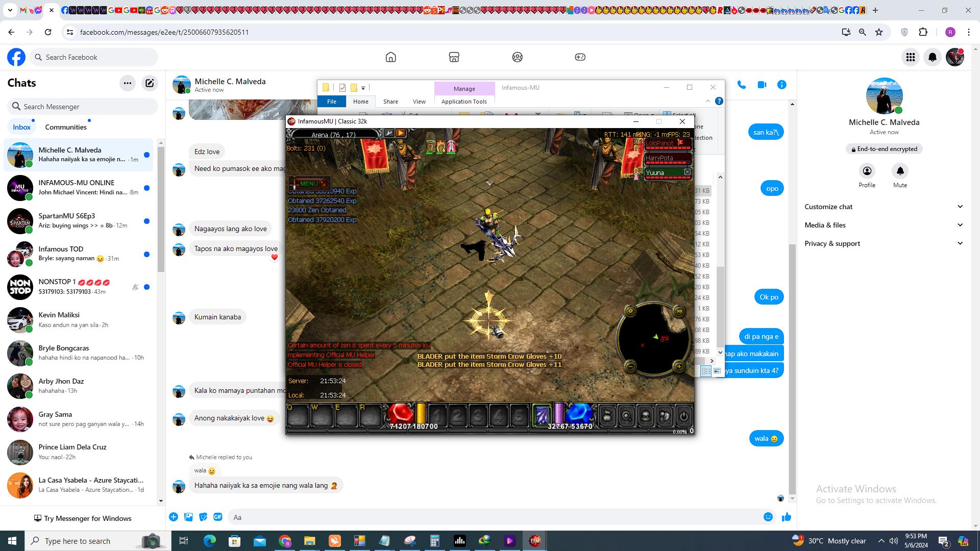Switch to Communities tab

pyautogui.click(x=66, y=127)
